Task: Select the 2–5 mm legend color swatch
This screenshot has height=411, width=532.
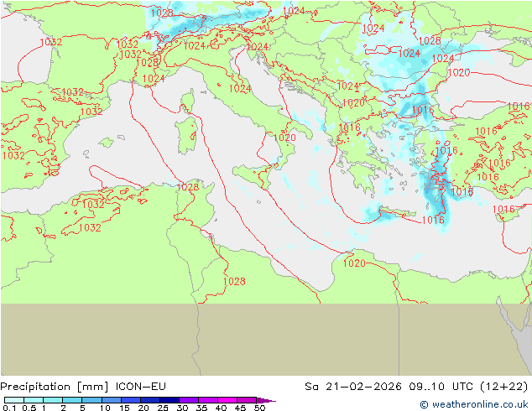Action: pos(72,400)
